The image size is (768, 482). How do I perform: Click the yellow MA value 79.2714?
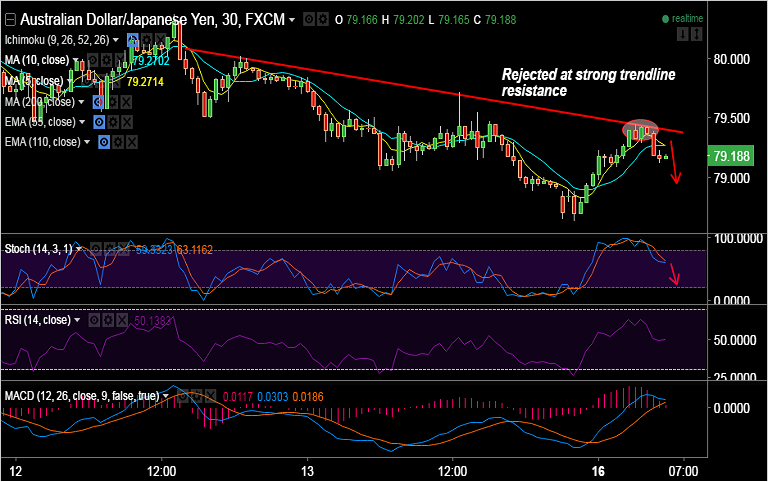pyautogui.click(x=145, y=82)
